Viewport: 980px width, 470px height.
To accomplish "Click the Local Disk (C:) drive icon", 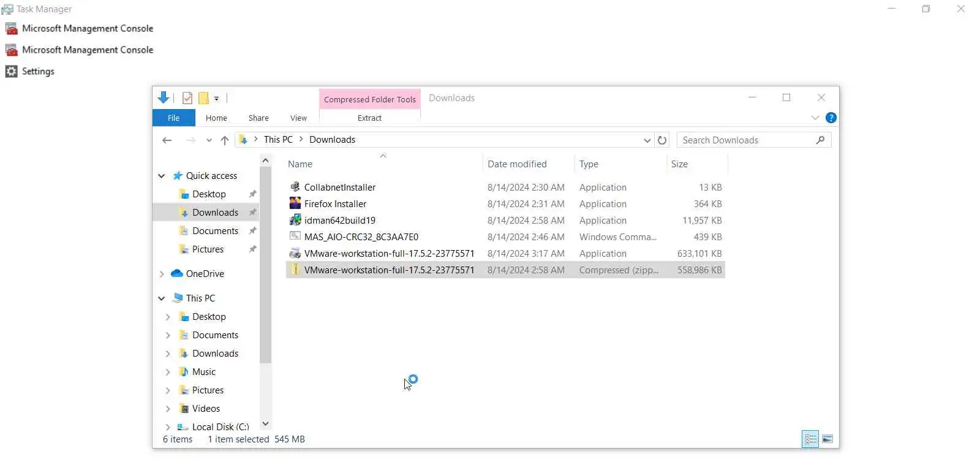I will [x=183, y=427].
